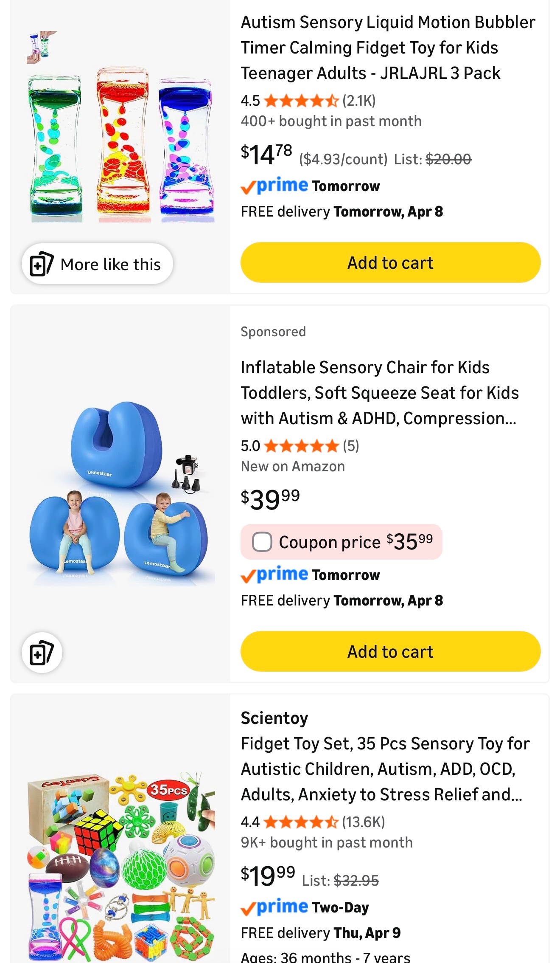Open the Fidget Toy Set 35 Pcs title
Screen dimensions: 560x963
coord(385,769)
